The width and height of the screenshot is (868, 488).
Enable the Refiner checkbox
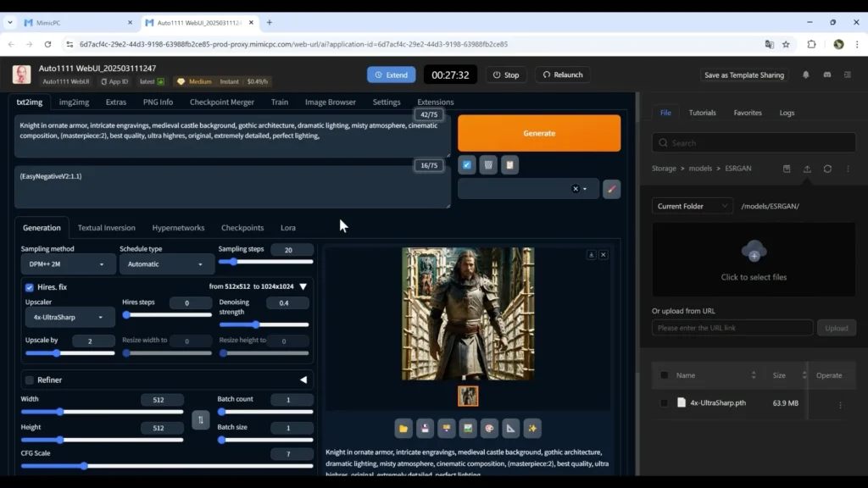(x=30, y=380)
